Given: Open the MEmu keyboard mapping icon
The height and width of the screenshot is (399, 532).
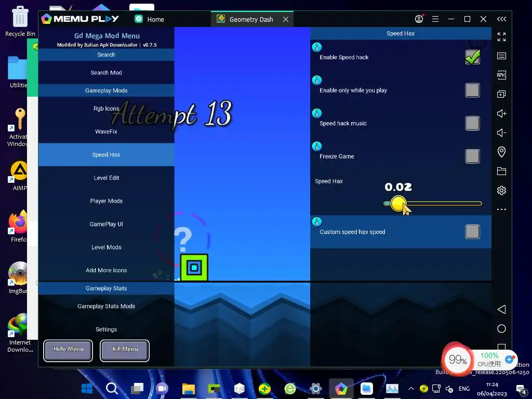Looking at the screenshot, I should (x=501, y=56).
